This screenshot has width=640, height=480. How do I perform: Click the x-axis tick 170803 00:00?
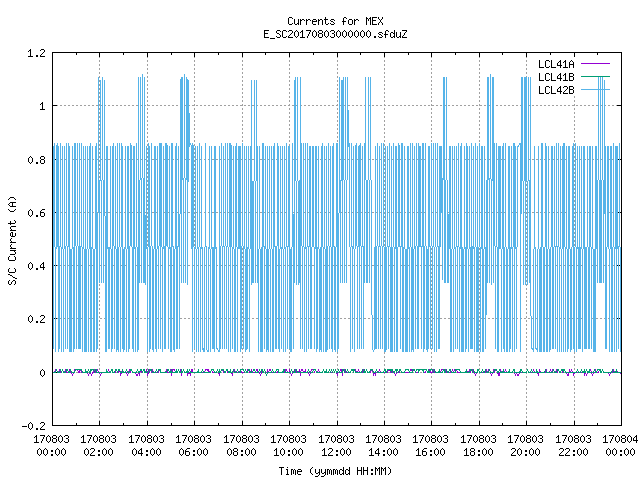coord(51,446)
